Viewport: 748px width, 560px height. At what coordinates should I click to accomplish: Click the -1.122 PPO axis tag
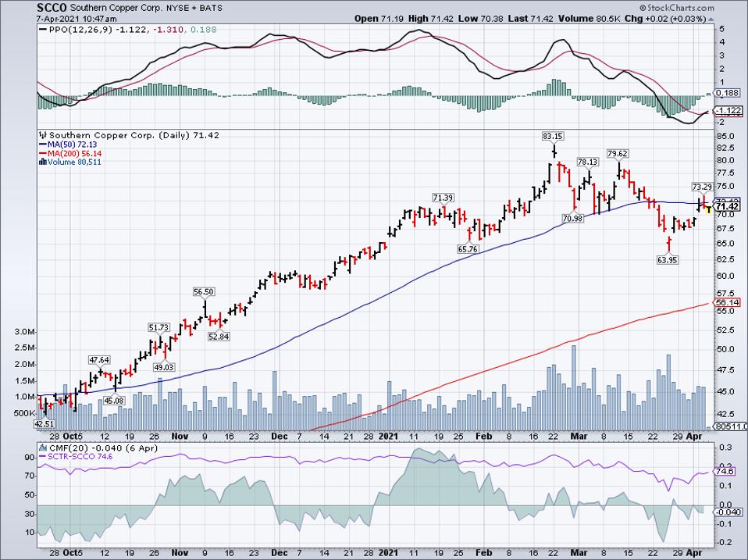[x=728, y=111]
